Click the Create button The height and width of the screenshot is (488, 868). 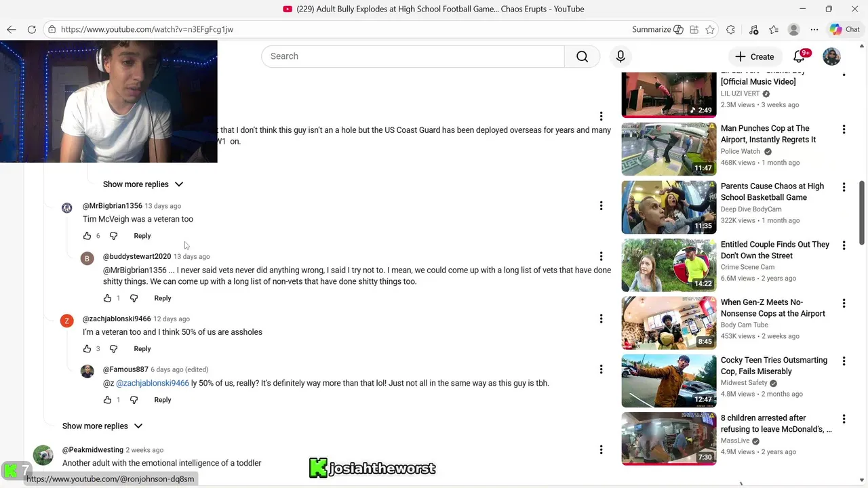click(755, 56)
